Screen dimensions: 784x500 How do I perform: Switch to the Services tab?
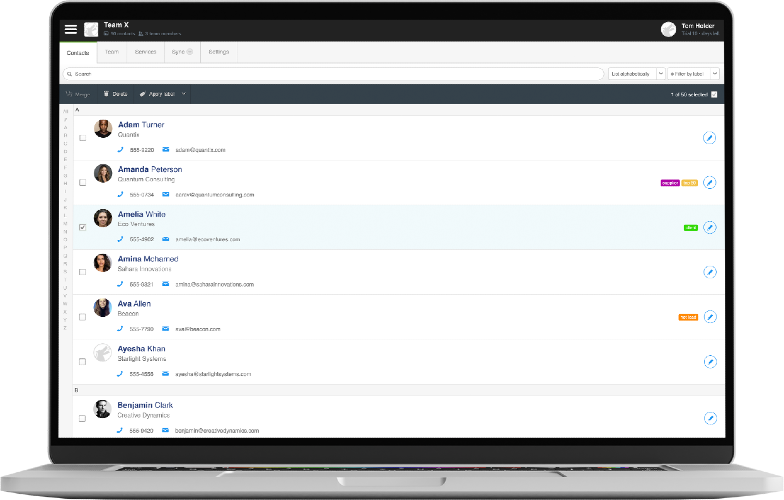click(146, 52)
